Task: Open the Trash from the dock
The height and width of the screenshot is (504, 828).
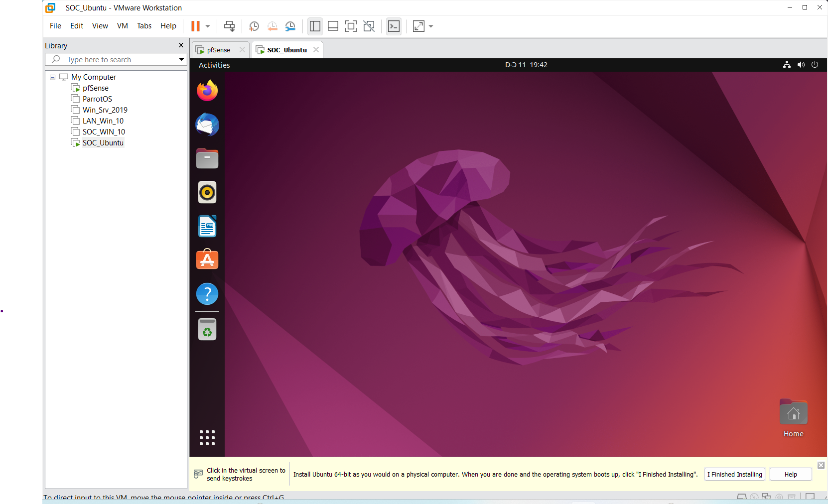Action: [207, 329]
